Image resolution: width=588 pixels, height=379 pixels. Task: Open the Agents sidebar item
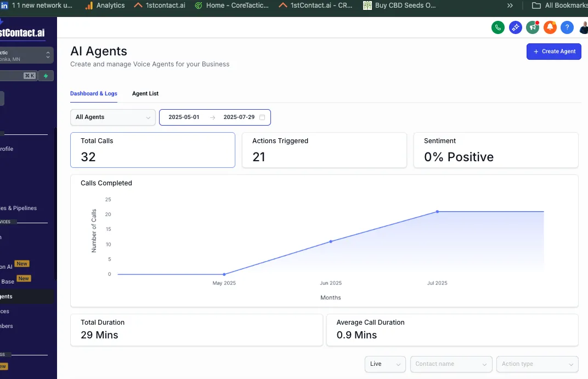pos(26,297)
